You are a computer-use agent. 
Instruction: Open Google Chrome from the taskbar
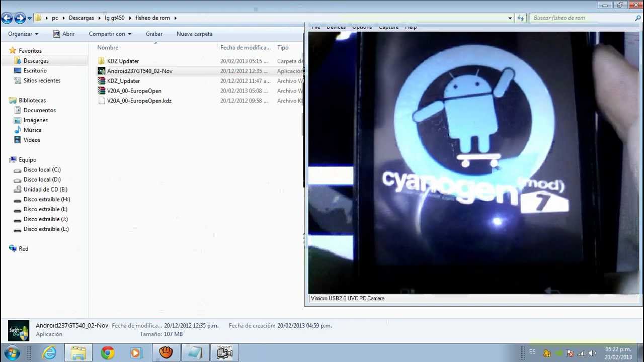(107, 353)
